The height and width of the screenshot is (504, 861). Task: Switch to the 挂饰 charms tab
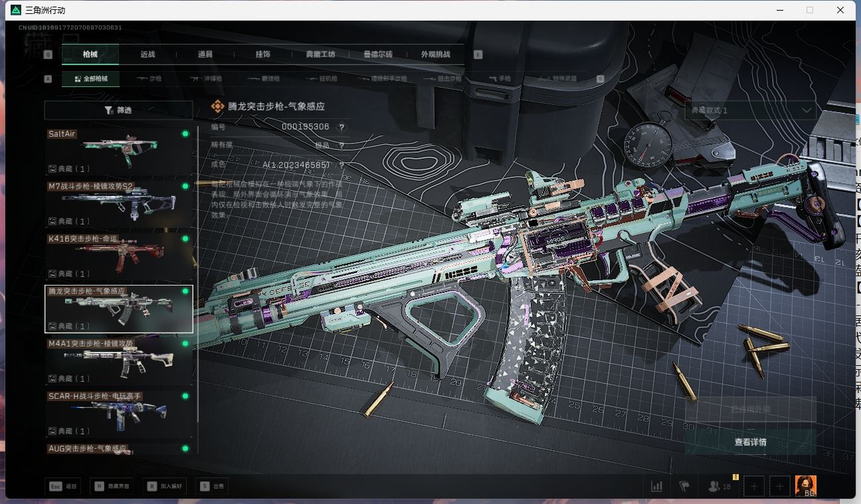point(261,54)
